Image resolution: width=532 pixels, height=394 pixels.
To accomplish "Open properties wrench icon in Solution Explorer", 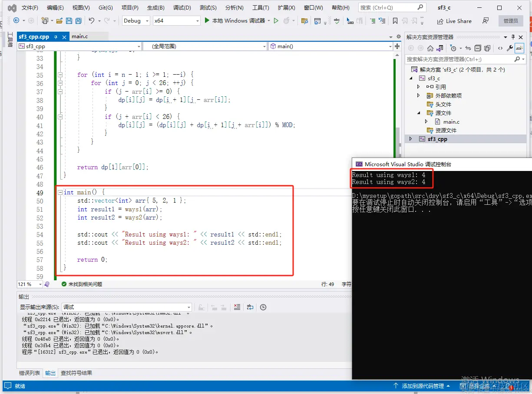I will pyautogui.click(x=510, y=48).
